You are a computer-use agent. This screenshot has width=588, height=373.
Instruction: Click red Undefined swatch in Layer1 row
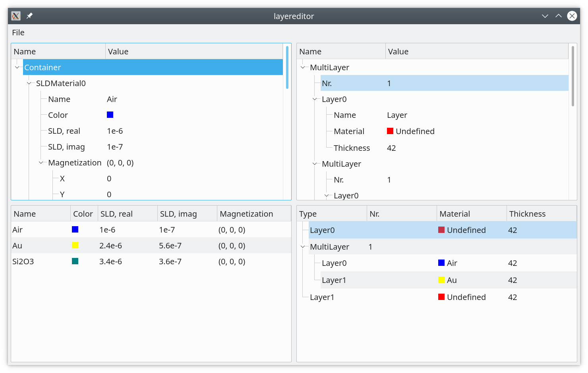[x=441, y=297]
